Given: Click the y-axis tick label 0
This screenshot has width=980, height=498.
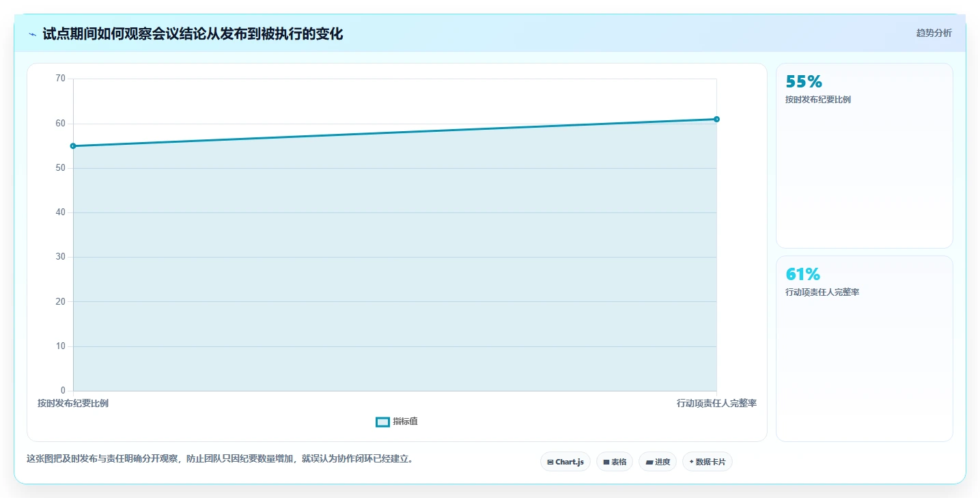Looking at the screenshot, I should (63, 391).
